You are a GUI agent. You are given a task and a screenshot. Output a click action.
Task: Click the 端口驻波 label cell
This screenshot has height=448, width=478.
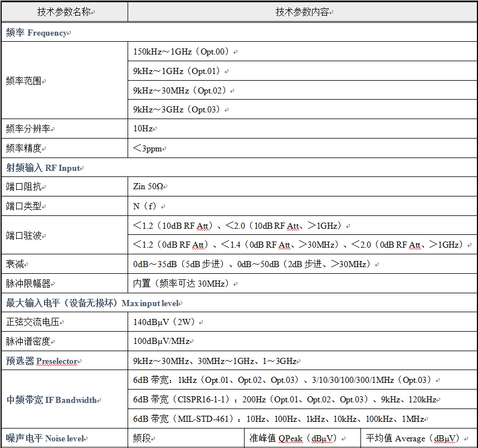point(64,235)
